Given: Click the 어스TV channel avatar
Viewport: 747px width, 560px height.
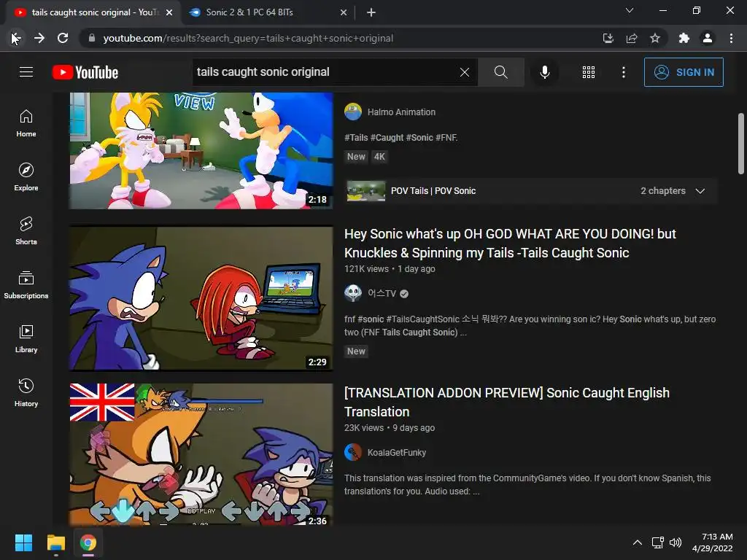Looking at the screenshot, I should [x=353, y=293].
